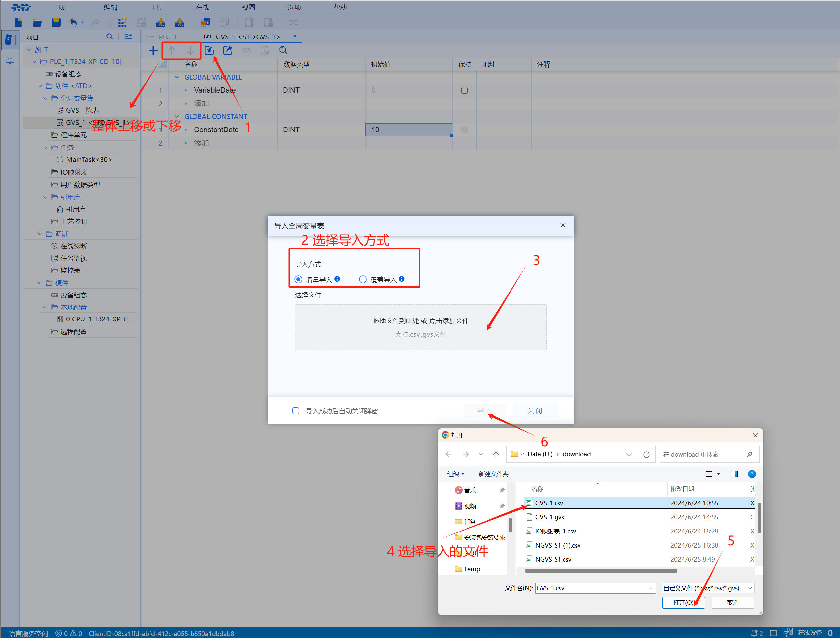Click the move down arrow icon
840x638 pixels.
pos(190,50)
